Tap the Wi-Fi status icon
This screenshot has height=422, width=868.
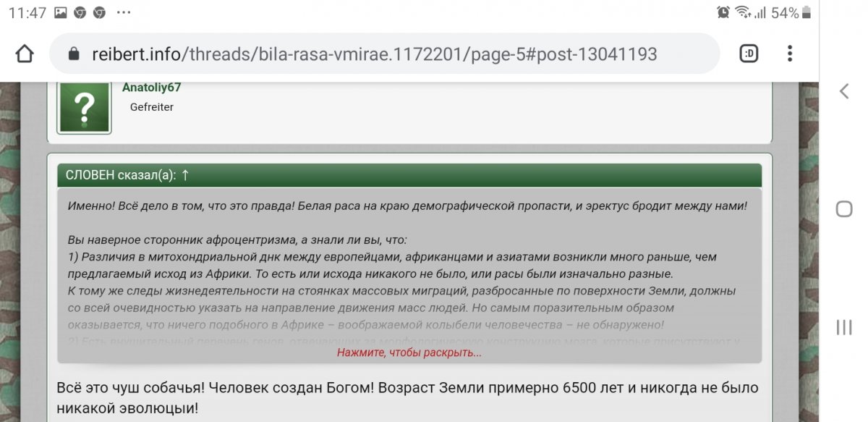742,12
